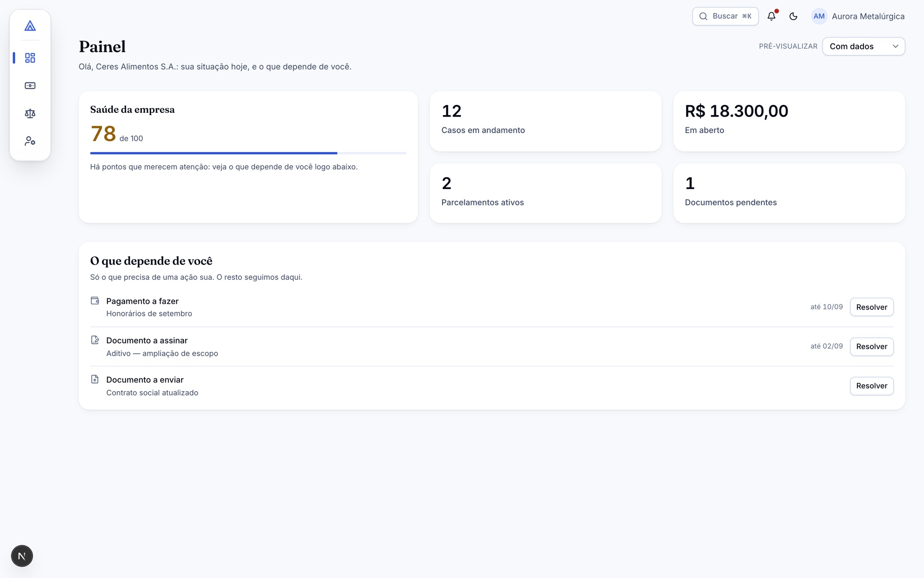Open the user settings icon in sidebar
This screenshot has width=924, height=578.
(30, 141)
